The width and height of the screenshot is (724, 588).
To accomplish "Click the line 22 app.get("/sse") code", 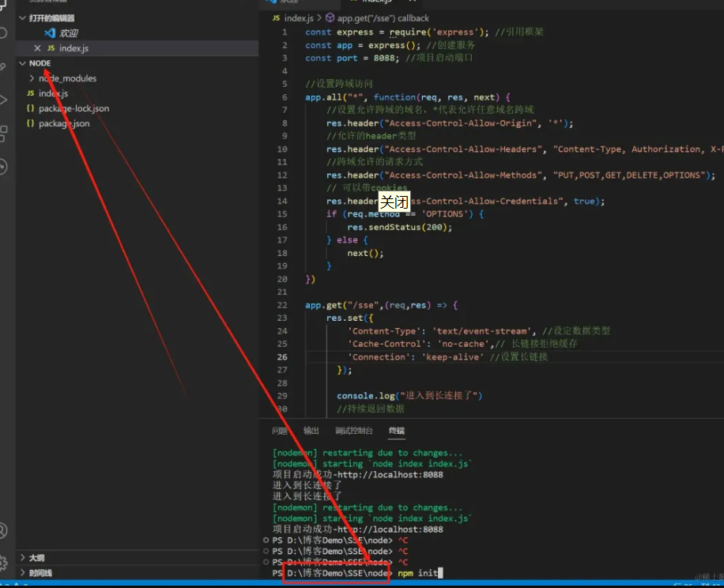I will tap(382, 305).
